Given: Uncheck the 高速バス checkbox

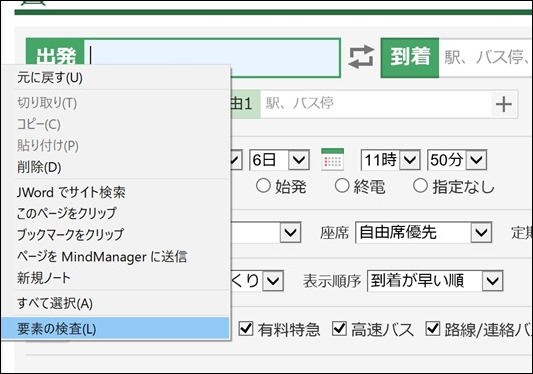Looking at the screenshot, I should point(339,328).
